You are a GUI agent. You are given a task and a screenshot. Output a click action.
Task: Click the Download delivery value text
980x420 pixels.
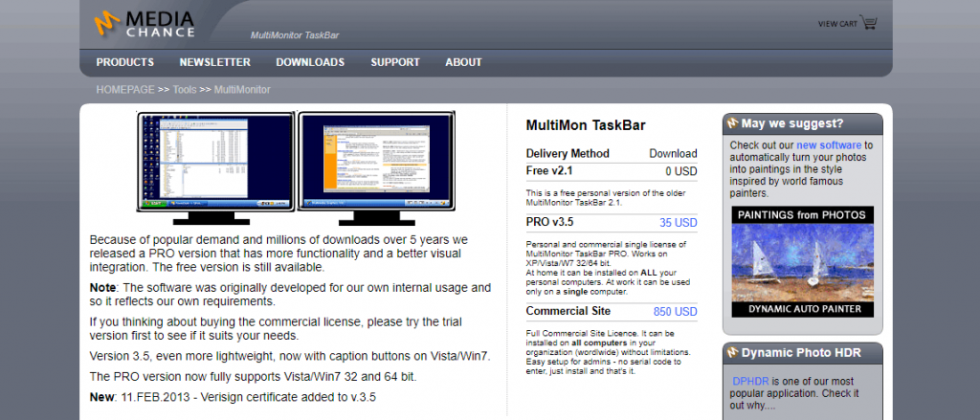(673, 154)
